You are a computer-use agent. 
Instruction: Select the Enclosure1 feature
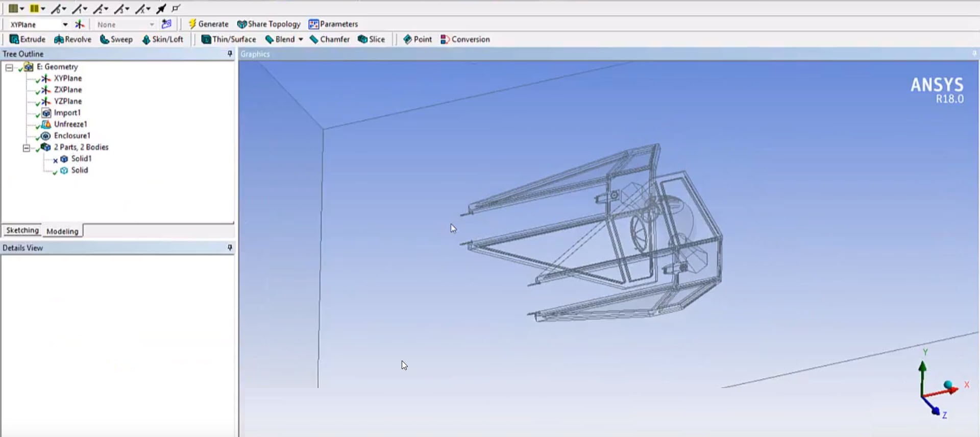(72, 136)
